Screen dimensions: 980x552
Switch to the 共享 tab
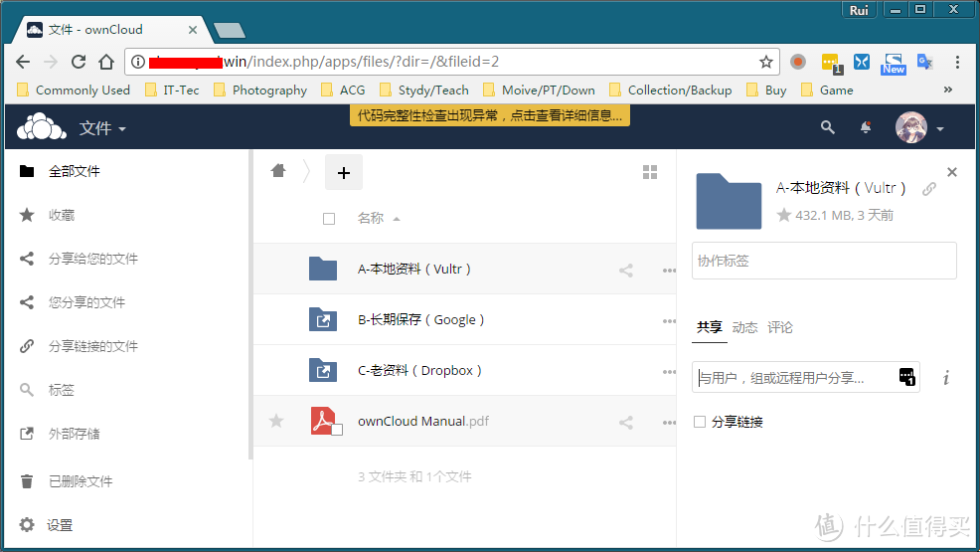tap(710, 327)
